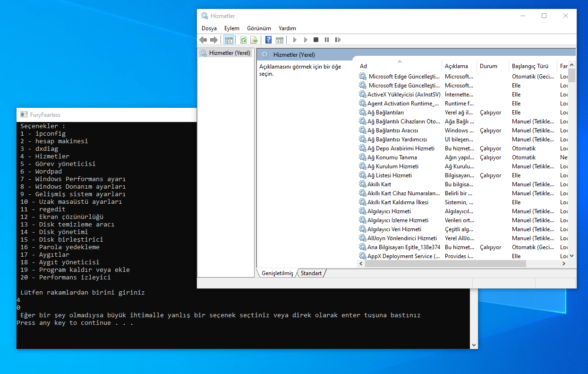Click the console window's scroll down arrow
Viewport: 588px width, 374px height.
tap(474, 345)
